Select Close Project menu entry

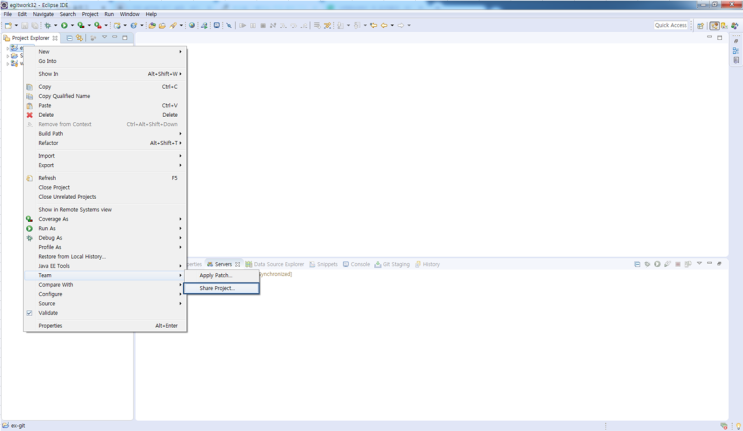(105, 188)
